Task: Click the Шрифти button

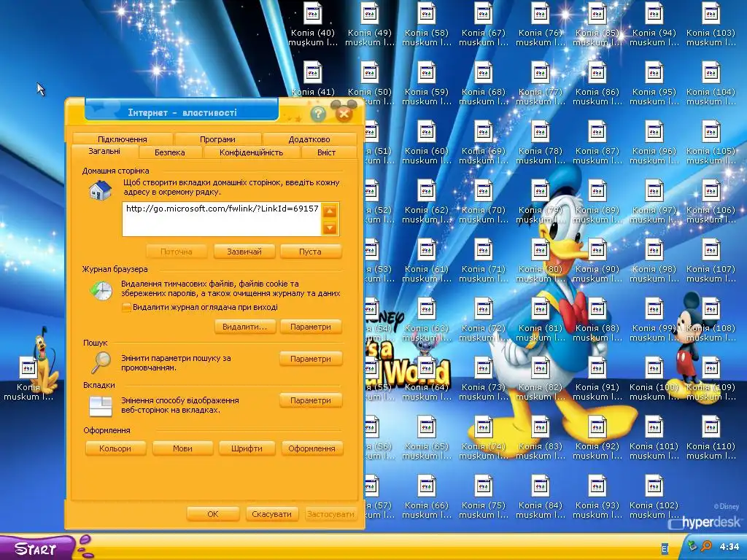Action: pos(247,448)
